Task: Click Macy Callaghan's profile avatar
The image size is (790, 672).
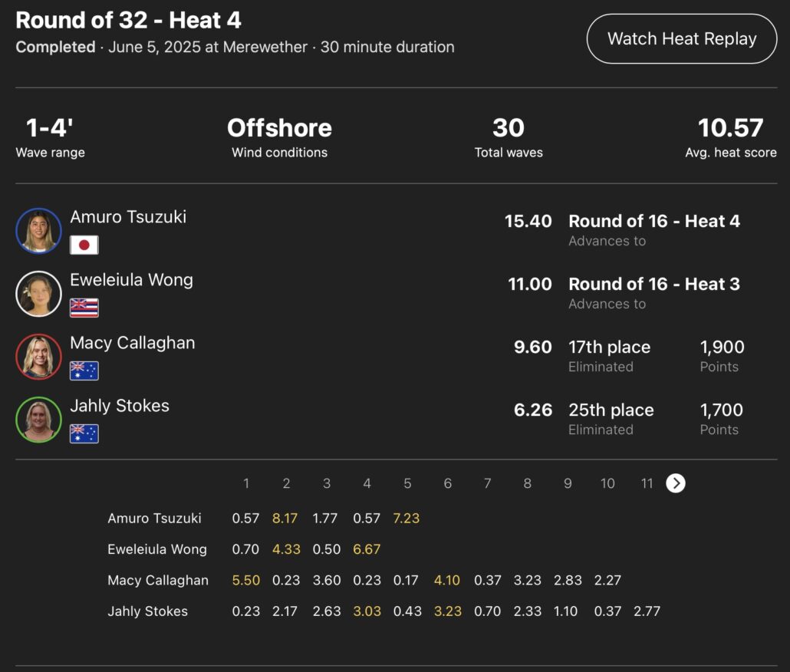Action: 38,357
